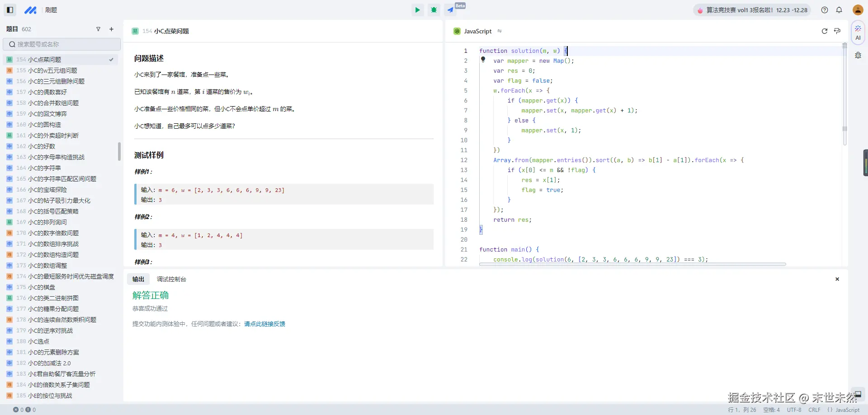Click the 请点此链接反馈 link
The width and height of the screenshot is (868, 415).
coord(264,324)
